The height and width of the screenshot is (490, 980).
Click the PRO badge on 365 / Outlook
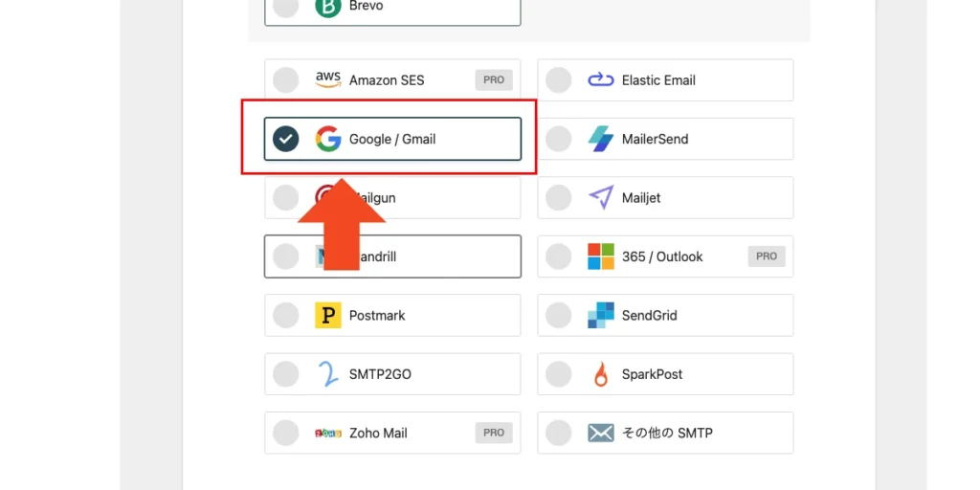tap(767, 256)
